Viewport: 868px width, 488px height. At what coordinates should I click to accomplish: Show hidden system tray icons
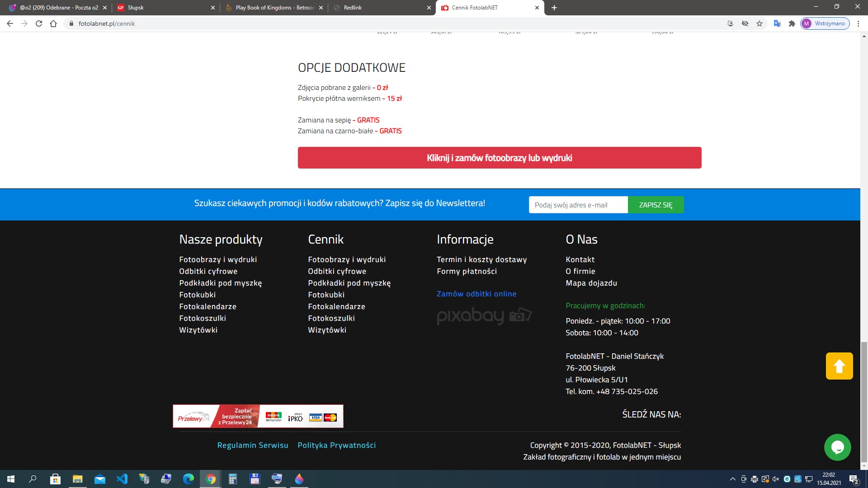pos(733,479)
